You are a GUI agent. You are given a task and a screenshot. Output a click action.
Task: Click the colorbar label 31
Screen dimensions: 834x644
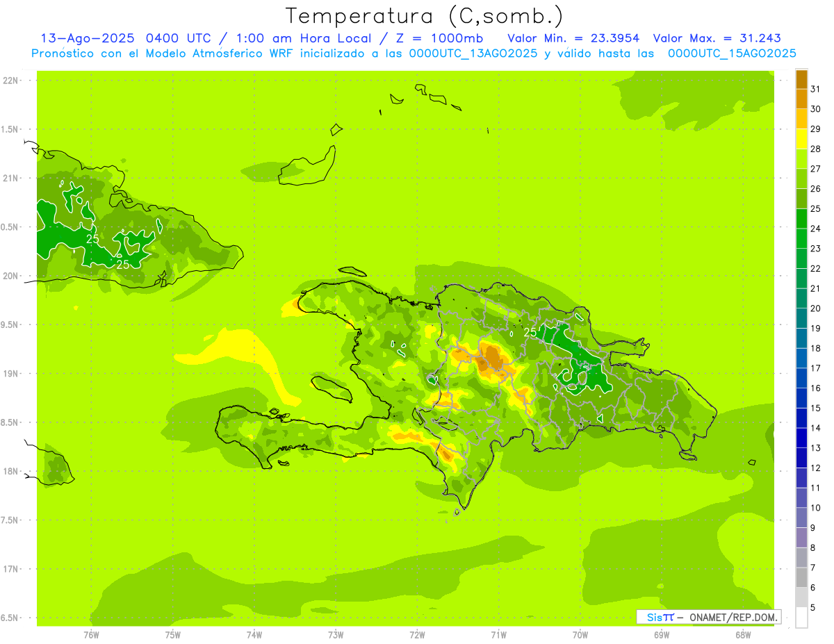pos(816,89)
